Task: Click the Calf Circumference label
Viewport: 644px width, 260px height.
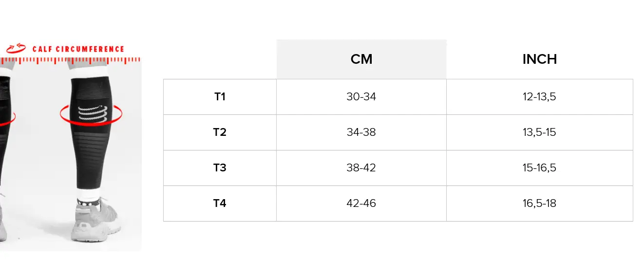Action: (x=78, y=49)
